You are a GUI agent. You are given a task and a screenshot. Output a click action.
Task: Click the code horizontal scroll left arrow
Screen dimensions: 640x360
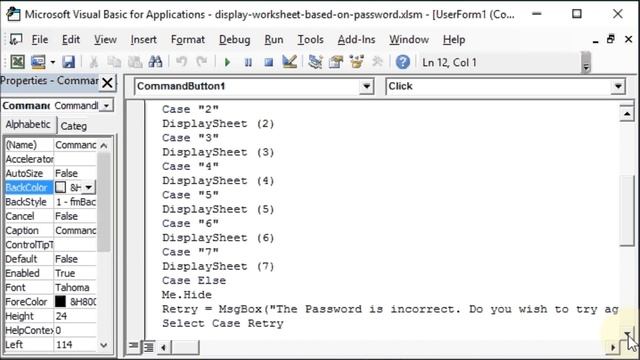pos(164,347)
